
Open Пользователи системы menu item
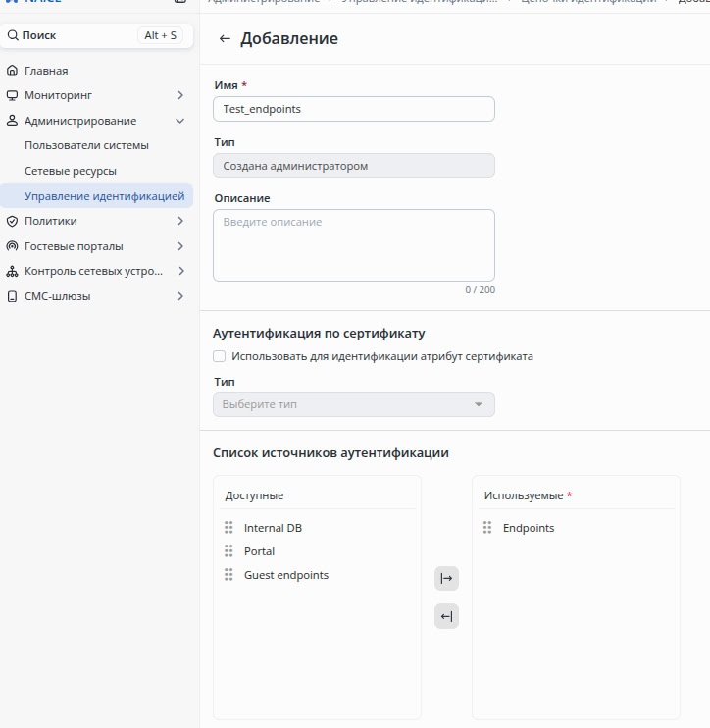click(86, 145)
